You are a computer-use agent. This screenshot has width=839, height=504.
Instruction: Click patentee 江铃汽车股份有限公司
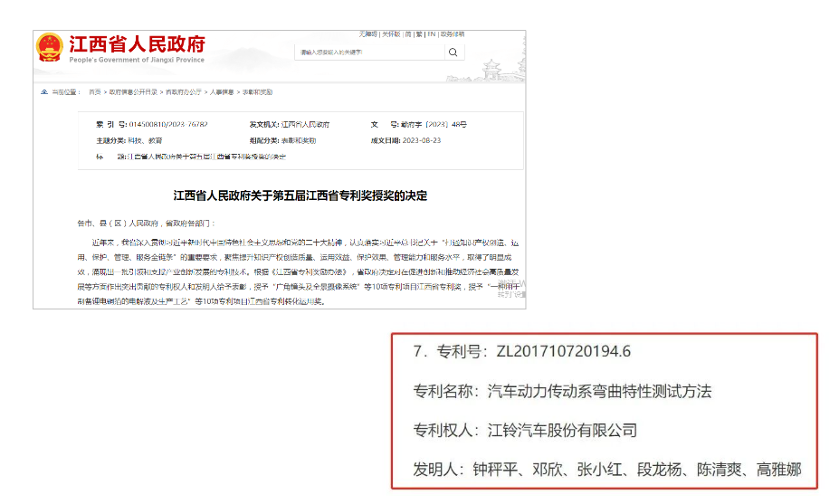tap(562, 430)
